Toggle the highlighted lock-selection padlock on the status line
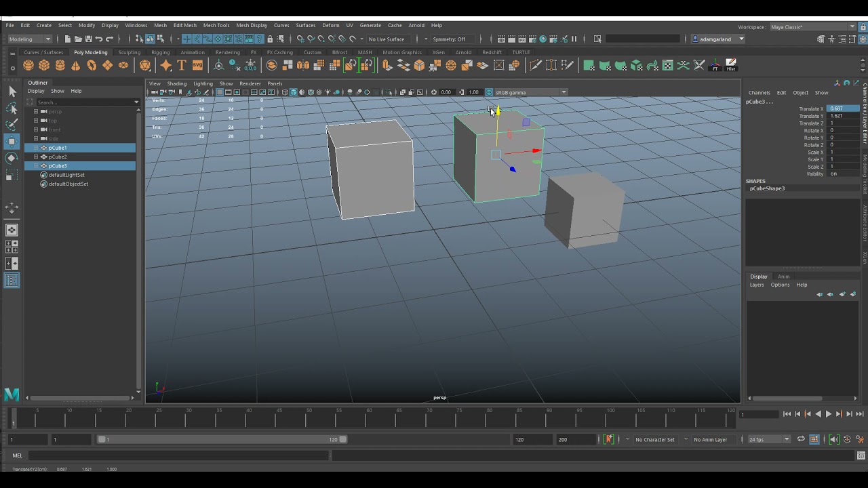Screen dimensions: 868x488 (x=270, y=39)
